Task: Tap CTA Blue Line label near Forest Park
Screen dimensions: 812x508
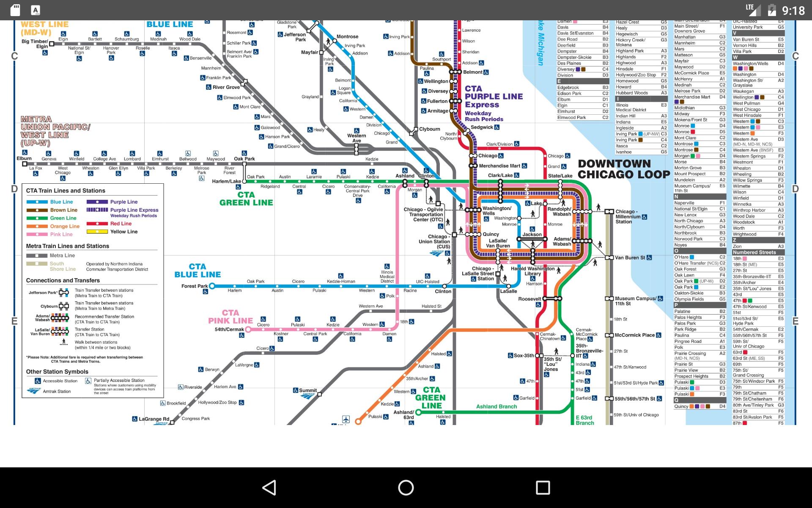Action: pos(198,271)
